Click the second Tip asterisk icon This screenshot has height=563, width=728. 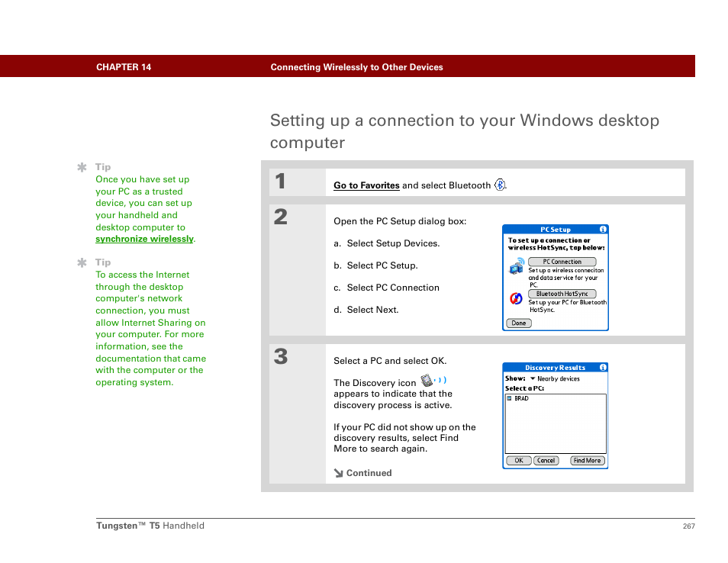click(82, 262)
